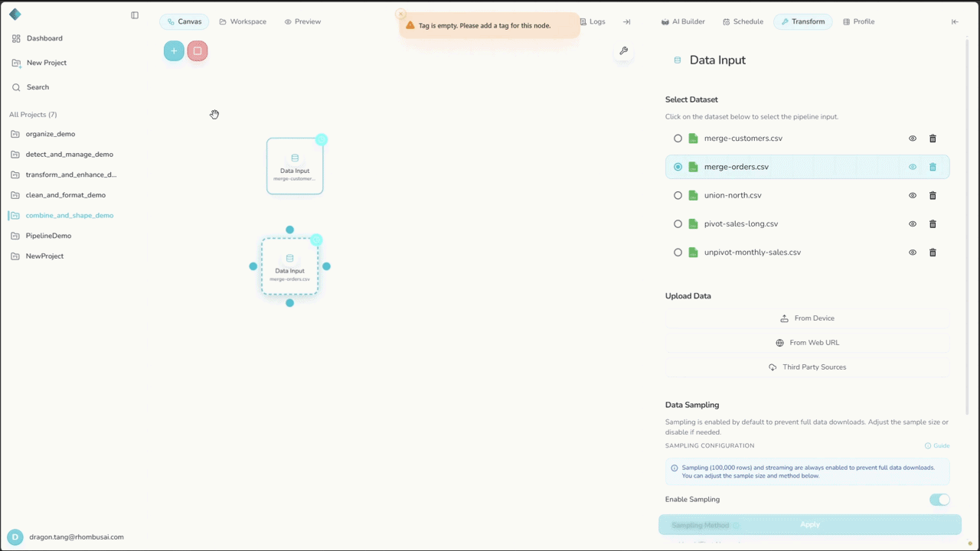Click the merge-customers.csv file icon
This screenshot has width=980, height=551.
693,139
